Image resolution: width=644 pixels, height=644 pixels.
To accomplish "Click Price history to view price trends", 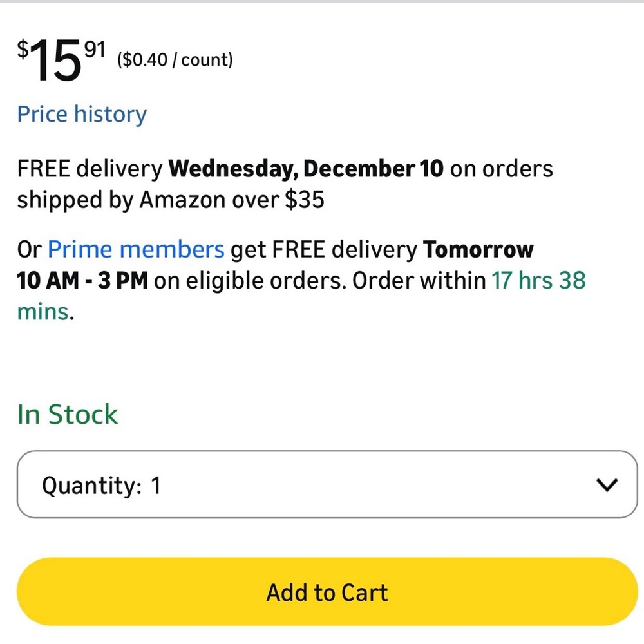I will pyautogui.click(x=81, y=114).
